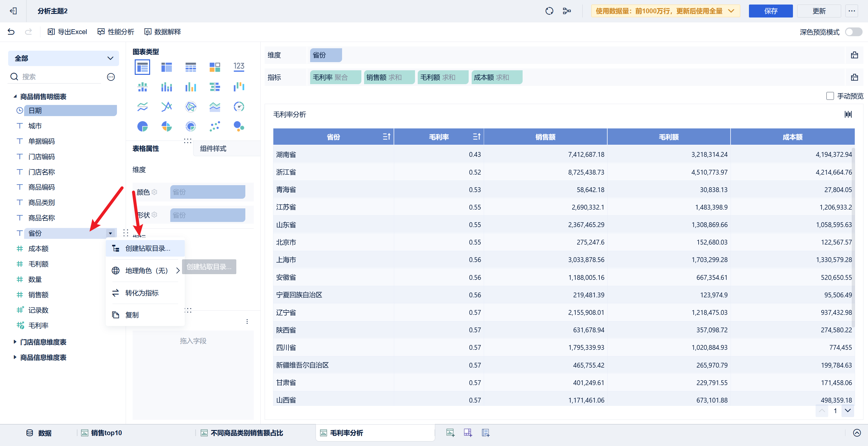The width and height of the screenshot is (868, 446).
Task: Toggle the 深色预览模式 switch
Action: point(854,32)
